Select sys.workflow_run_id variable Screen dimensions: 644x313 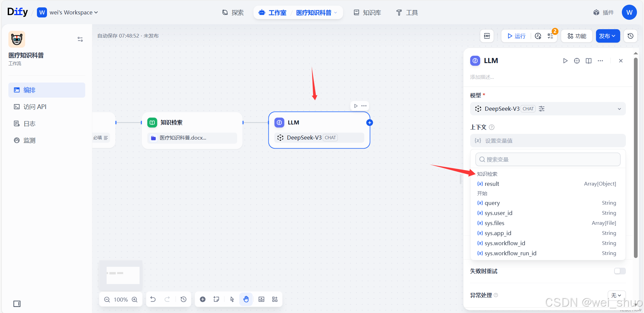click(x=548, y=253)
